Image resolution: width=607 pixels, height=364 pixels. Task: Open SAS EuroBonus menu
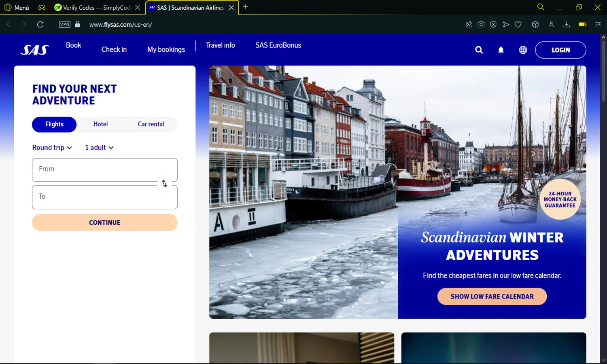point(278,45)
